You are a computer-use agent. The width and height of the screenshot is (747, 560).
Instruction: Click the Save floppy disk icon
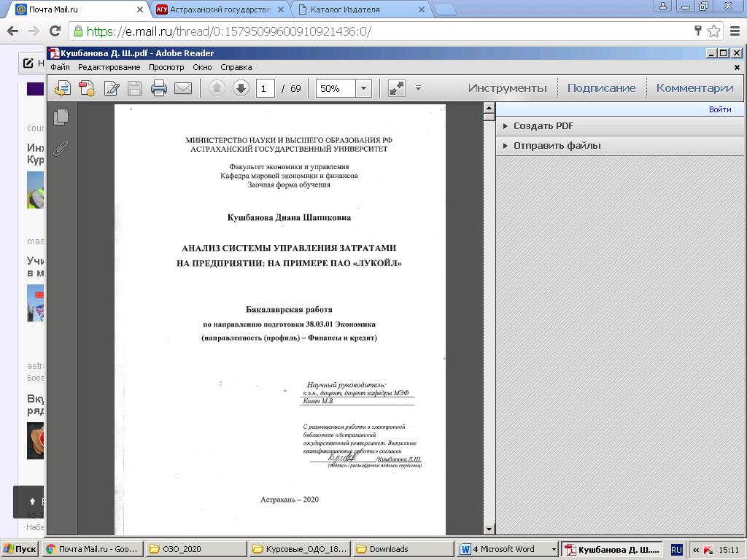point(135,88)
